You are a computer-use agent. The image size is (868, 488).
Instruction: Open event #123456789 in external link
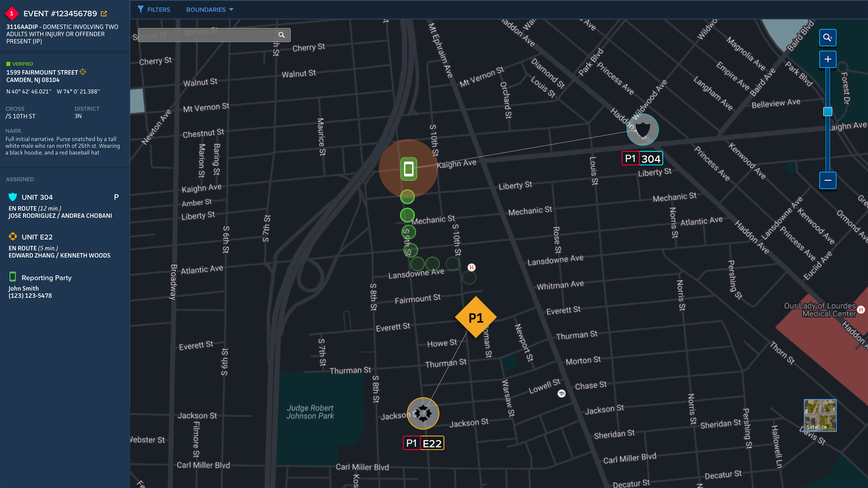104,14
